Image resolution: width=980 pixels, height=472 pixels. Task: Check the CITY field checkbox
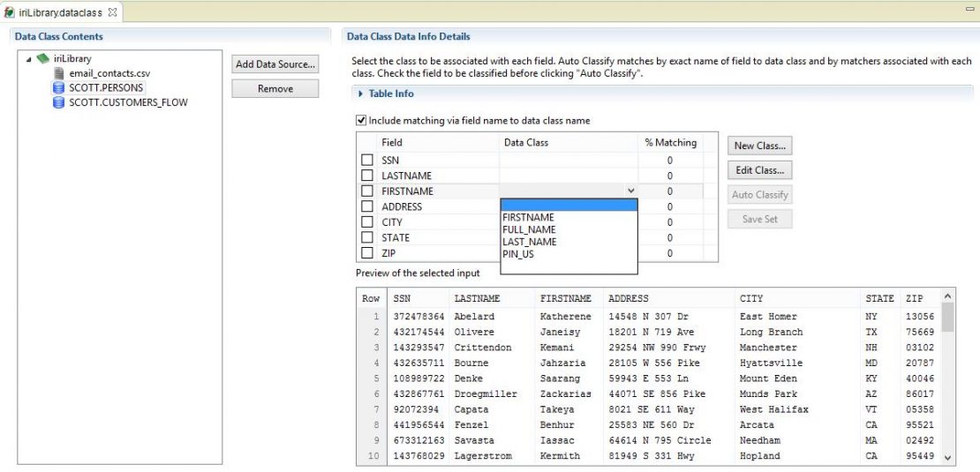tap(367, 222)
